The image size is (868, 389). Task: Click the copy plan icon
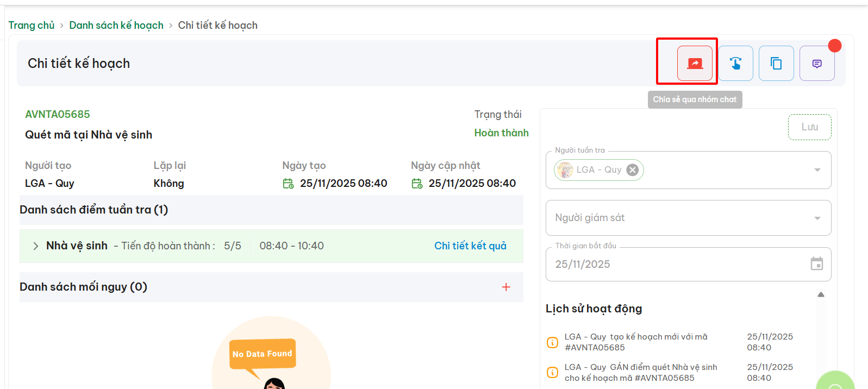[776, 64]
